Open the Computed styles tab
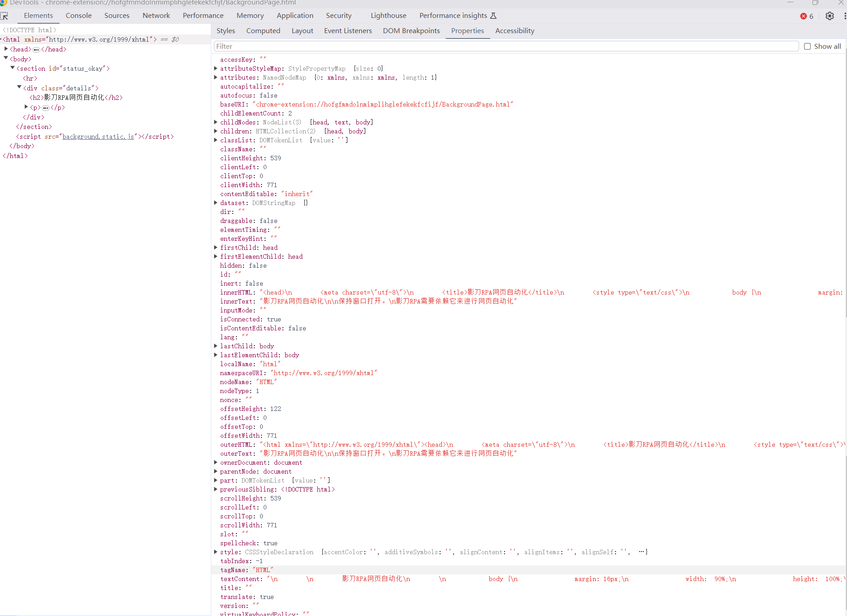This screenshot has width=847, height=616. click(x=263, y=31)
